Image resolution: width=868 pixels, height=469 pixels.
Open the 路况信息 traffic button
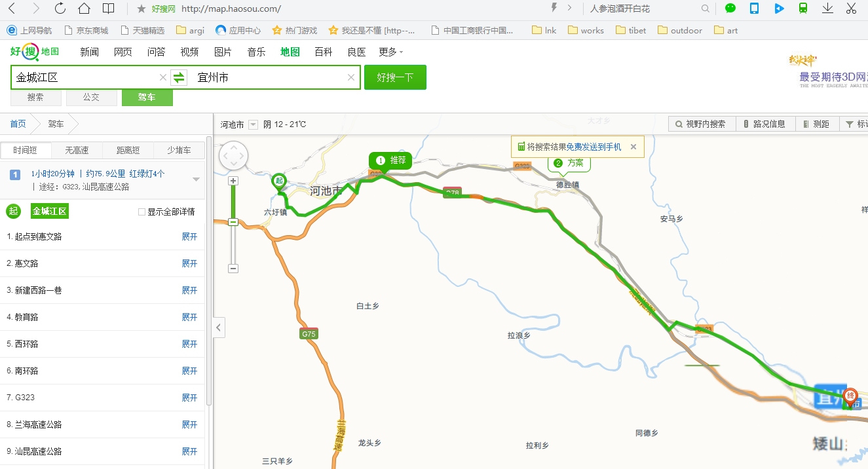tap(765, 124)
